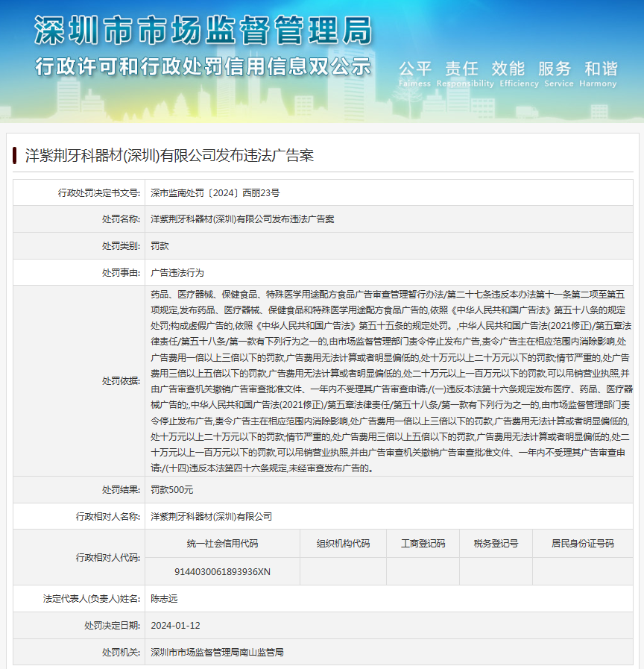644x669 pixels.
Task: Click the 罚款500元 penalty result
Action: pos(172,490)
